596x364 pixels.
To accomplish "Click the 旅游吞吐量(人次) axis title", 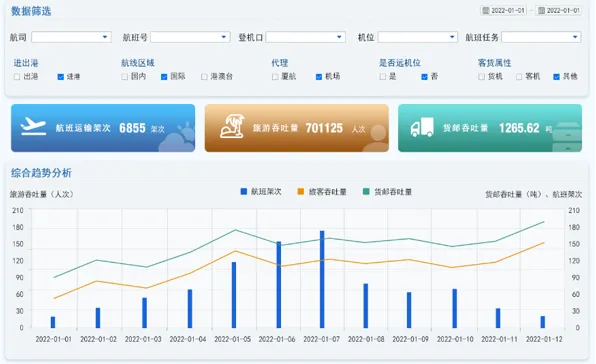I will 41,194.
